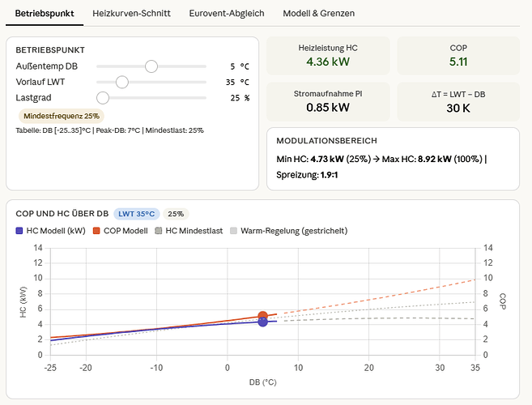Click the Vorlauf LWT slider handle
This screenshot has height=405, width=532.
click(122, 82)
